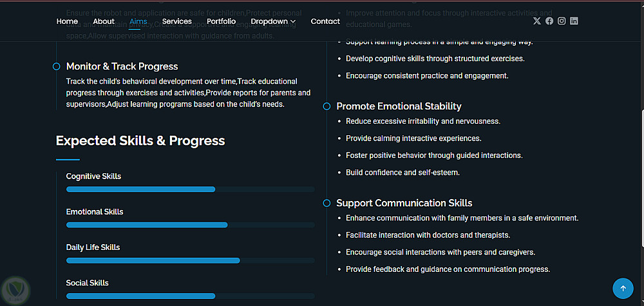
Task: Click the scroll-to-top arrow button
Action: 623,288
